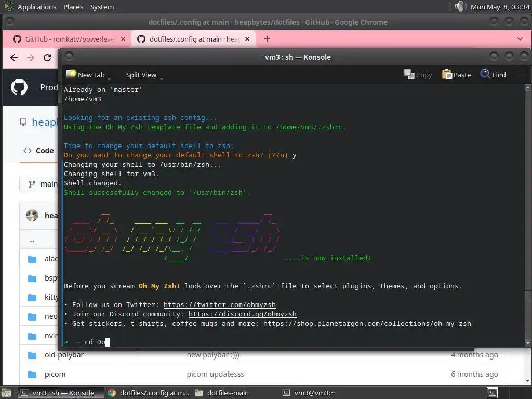The width and height of the screenshot is (532, 399).
Task: Open the Code tab on GitHub
Action: click(x=38, y=151)
